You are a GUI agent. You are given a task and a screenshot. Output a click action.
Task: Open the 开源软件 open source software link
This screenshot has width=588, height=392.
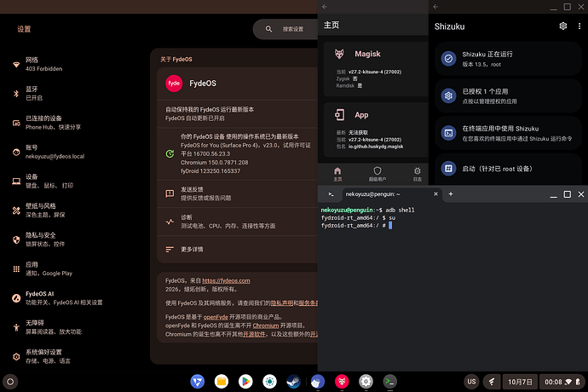point(254,334)
